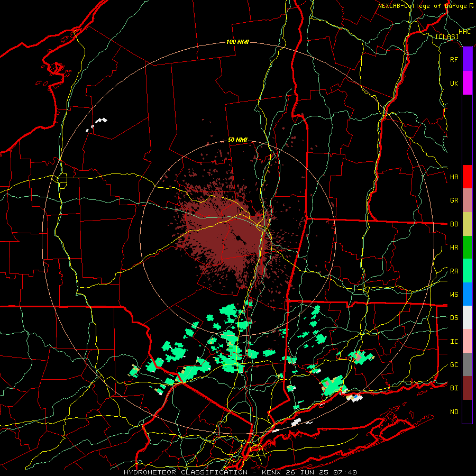This screenshot has height=476, width=476.
Task: Click the BI legend label
Action: [x=454, y=388]
